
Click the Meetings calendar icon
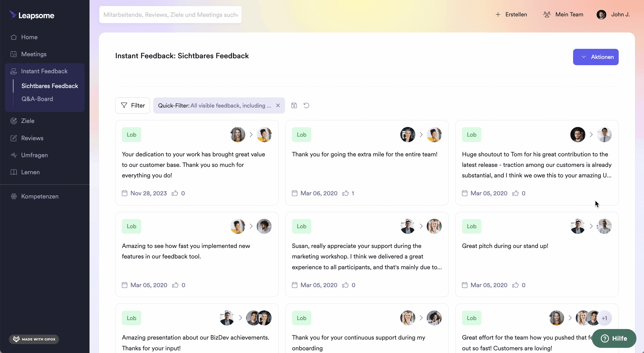[14, 54]
